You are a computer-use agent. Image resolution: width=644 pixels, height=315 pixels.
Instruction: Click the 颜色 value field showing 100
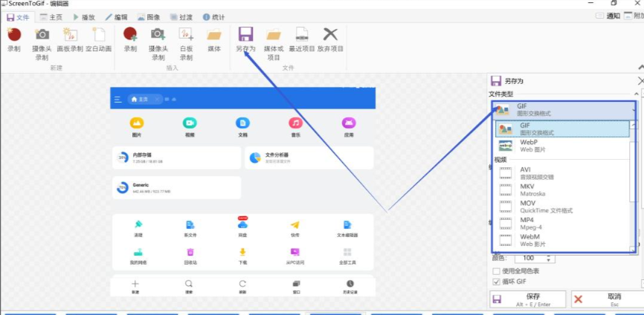pos(532,258)
